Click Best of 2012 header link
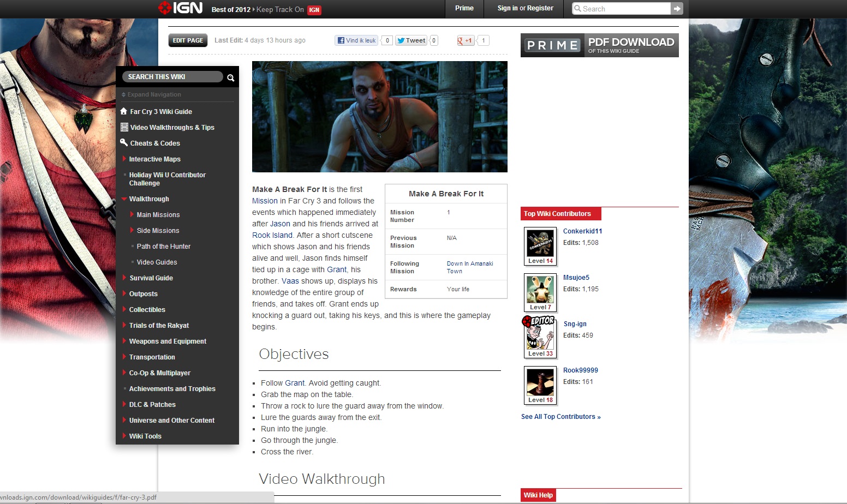Image resolution: width=847 pixels, height=504 pixels. 231,9
